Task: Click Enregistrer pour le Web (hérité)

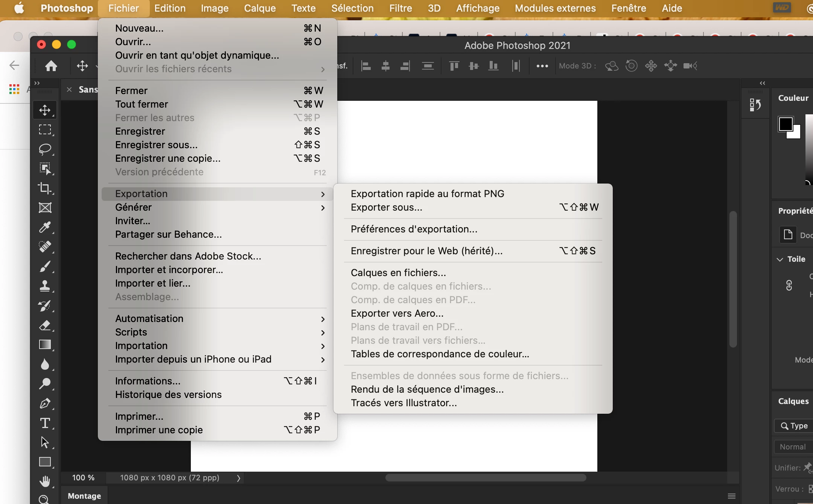Action: 426,251
